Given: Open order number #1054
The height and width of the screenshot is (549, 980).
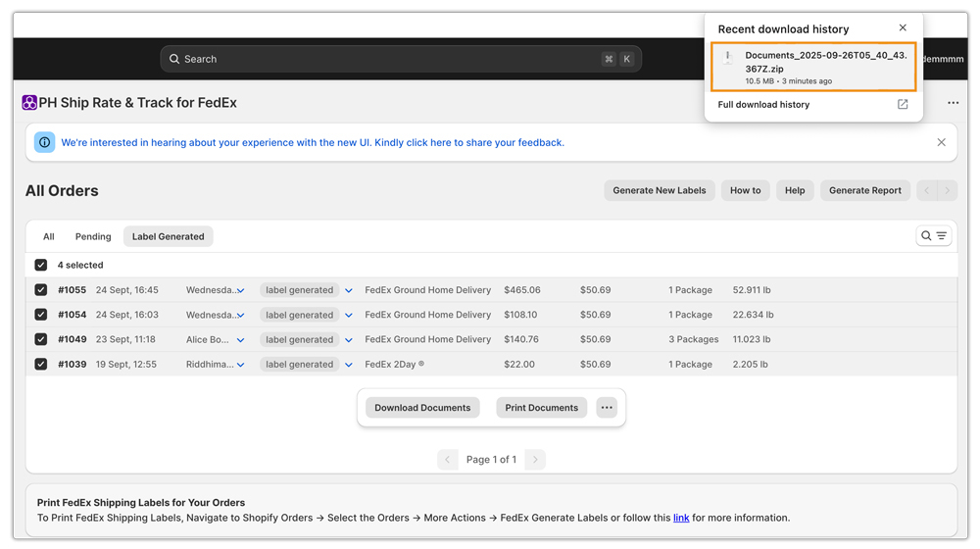Looking at the screenshot, I should [72, 315].
